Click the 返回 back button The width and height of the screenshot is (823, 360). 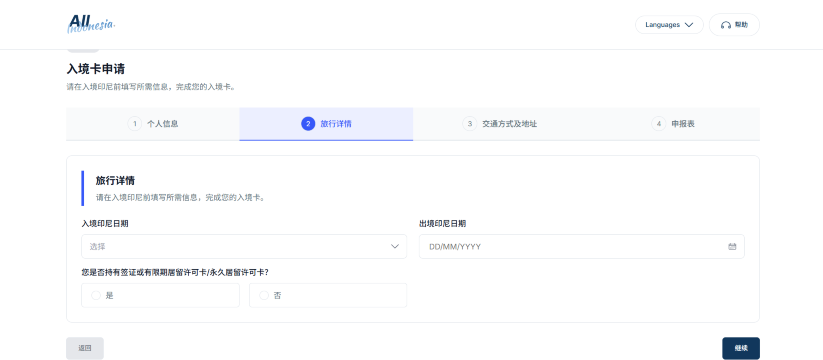85,348
